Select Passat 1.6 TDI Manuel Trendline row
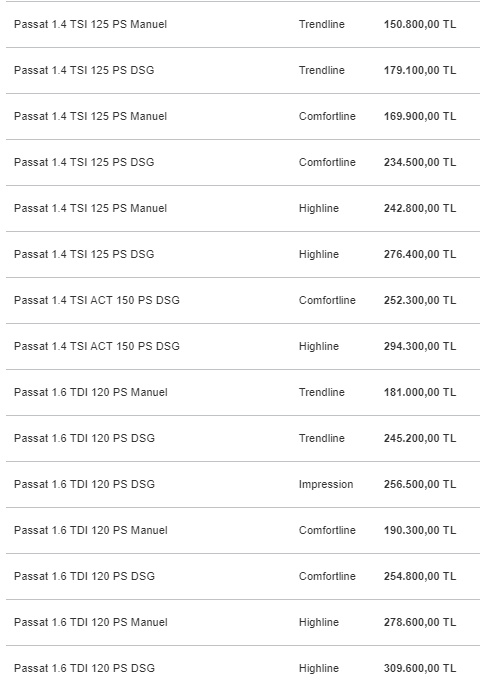Screen dimensions: 480x682 click(x=243, y=392)
